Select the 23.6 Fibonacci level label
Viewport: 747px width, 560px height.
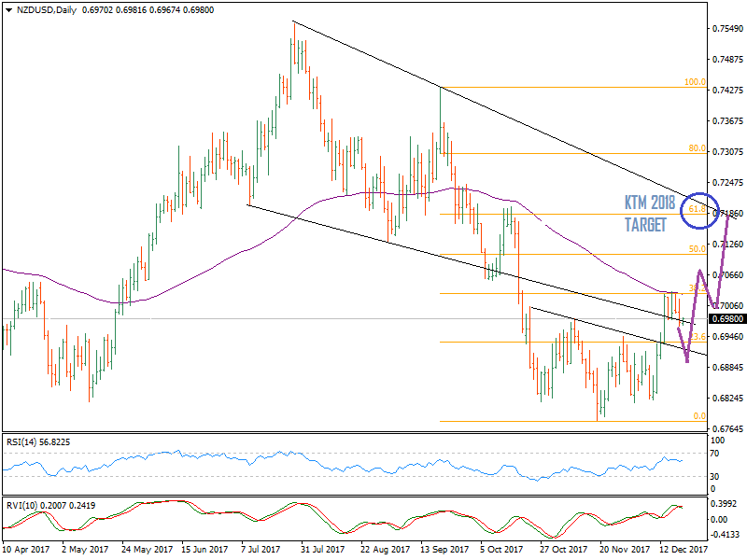(697, 336)
